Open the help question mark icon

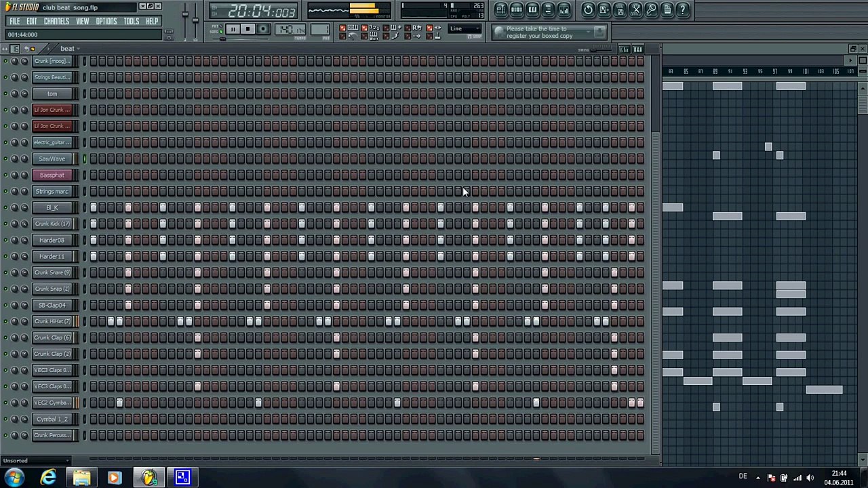click(683, 9)
